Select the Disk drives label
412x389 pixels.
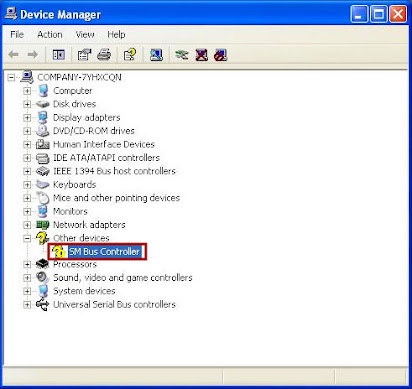pos(75,104)
